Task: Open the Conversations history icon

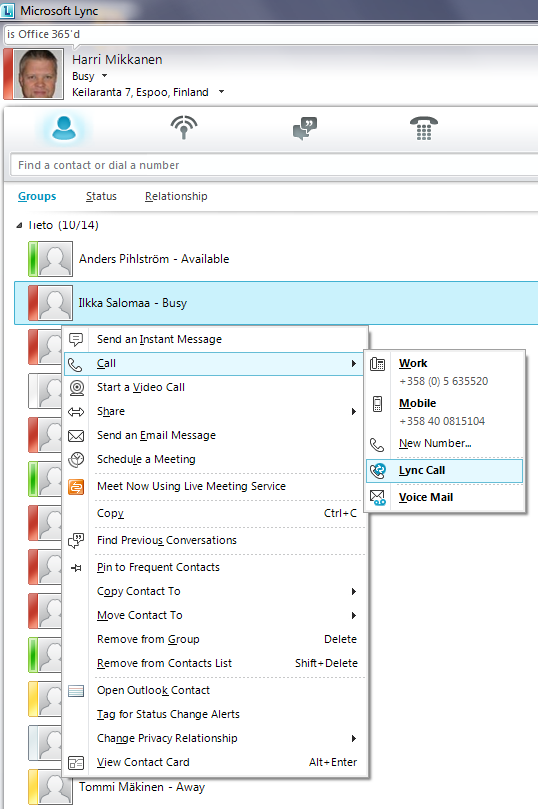Action: 305,128
